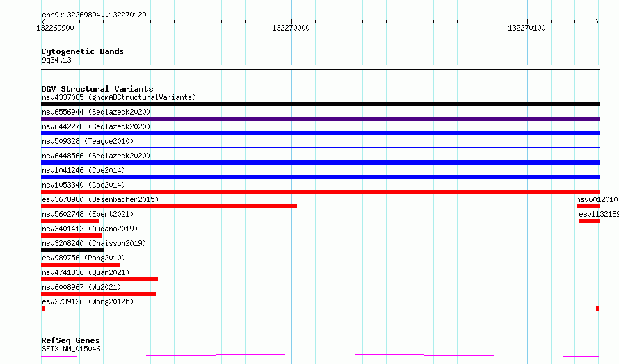Screen dimensions: 619x364
Task: Click the small red bar below nsv6012010
Action: [588, 206]
